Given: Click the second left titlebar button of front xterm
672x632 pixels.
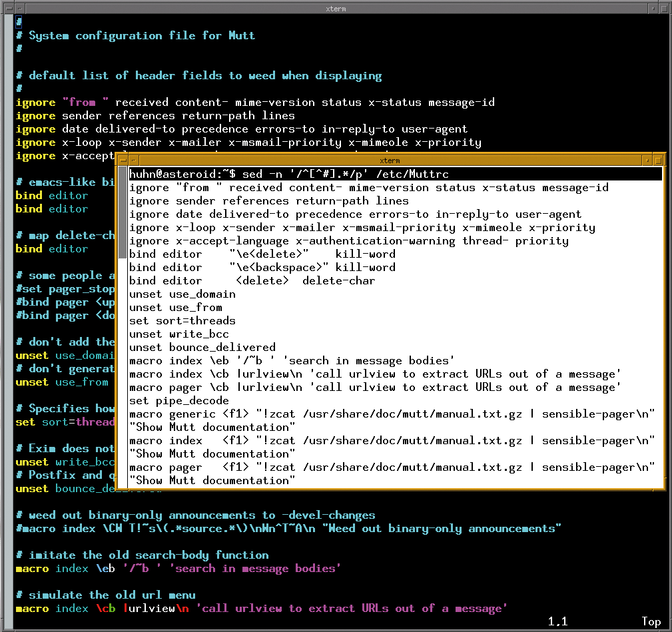Looking at the screenshot, I should click(x=134, y=160).
